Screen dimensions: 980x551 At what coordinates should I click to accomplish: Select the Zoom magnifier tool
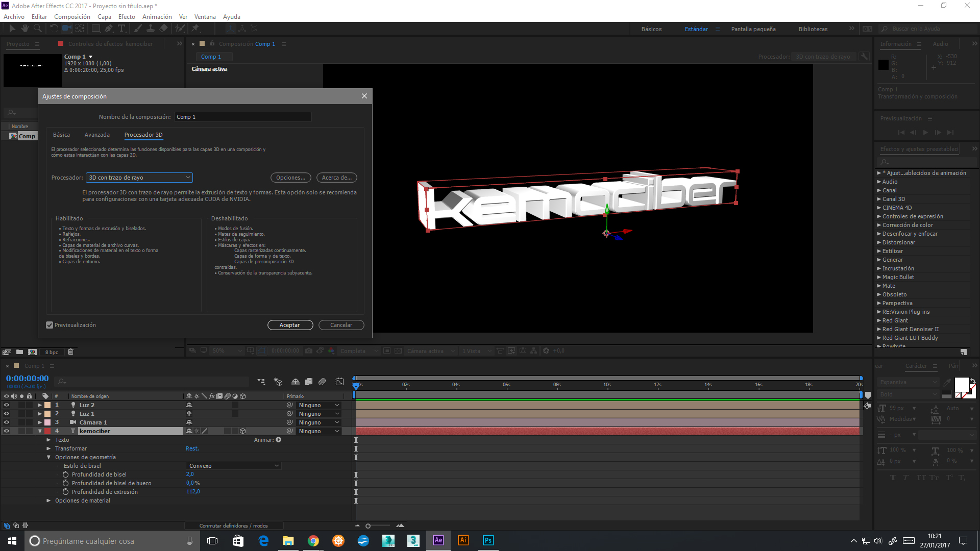(x=37, y=29)
